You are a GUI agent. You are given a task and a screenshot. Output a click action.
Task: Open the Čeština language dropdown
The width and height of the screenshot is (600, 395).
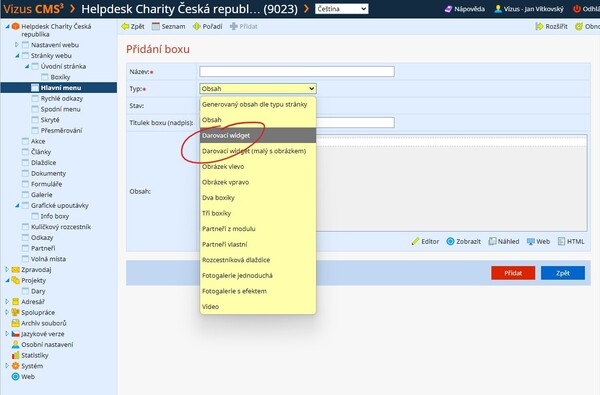click(x=342, y=9)
